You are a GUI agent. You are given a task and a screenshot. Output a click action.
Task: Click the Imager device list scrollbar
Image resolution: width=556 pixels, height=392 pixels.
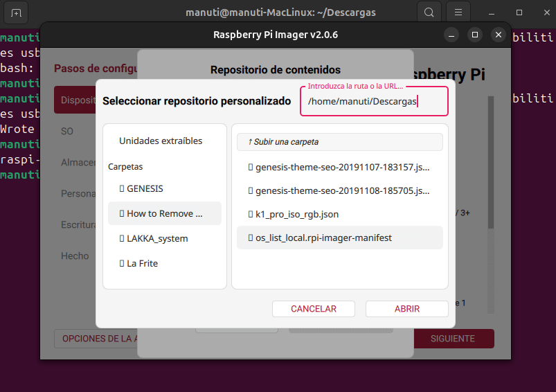pos(491,162)
